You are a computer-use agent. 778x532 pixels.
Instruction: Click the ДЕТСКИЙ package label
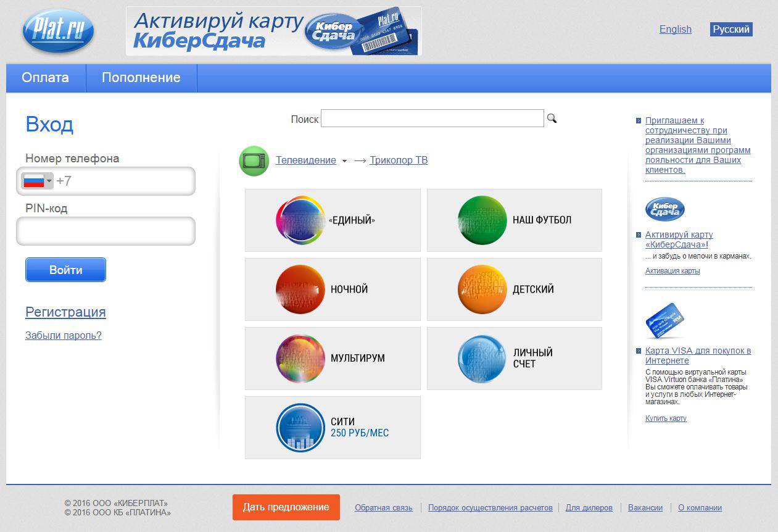coord(533,289)
